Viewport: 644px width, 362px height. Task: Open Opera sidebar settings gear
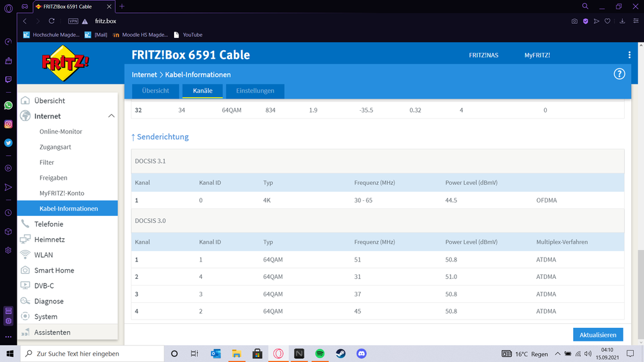8,251
